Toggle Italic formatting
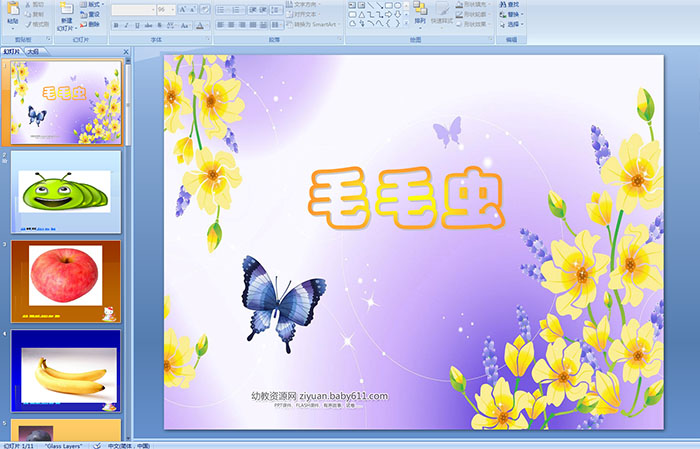The width and height of the screenshot is (700, 449). (x=127, y=26)
